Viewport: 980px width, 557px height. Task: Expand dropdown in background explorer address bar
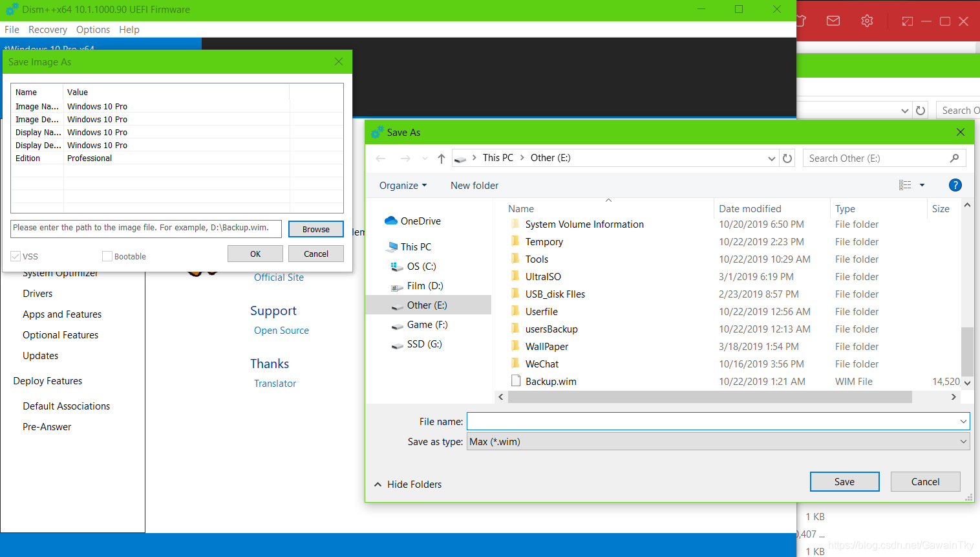[x=904, y=111]
